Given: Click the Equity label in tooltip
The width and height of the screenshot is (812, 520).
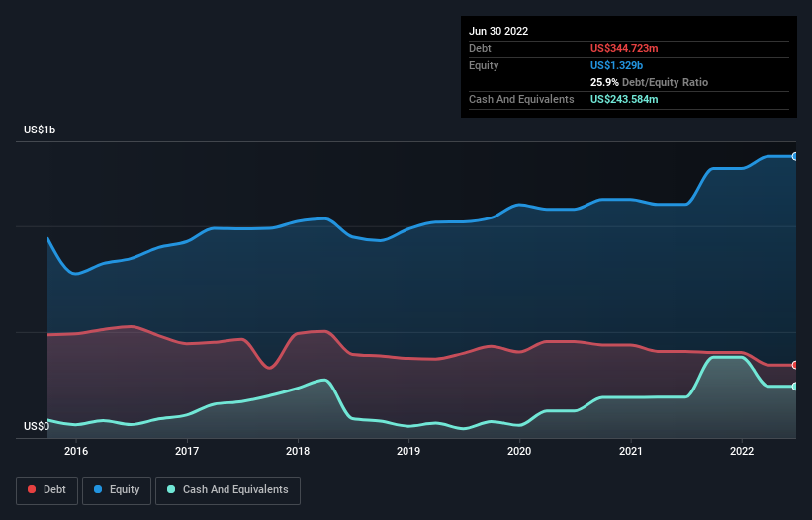Looking at the screenshot, I should (x=484, y=65).
